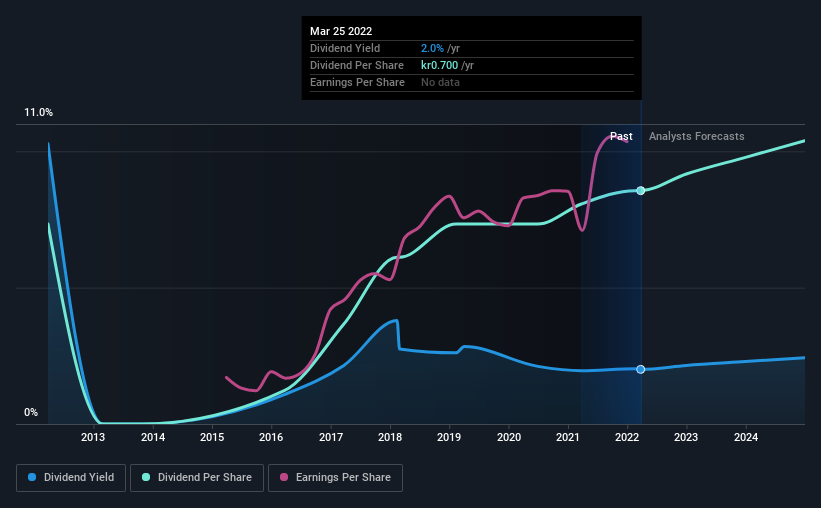The image size is (821, 508).
Task: Click the 2022 x-axis label
Action: click(x=627, y=437)
